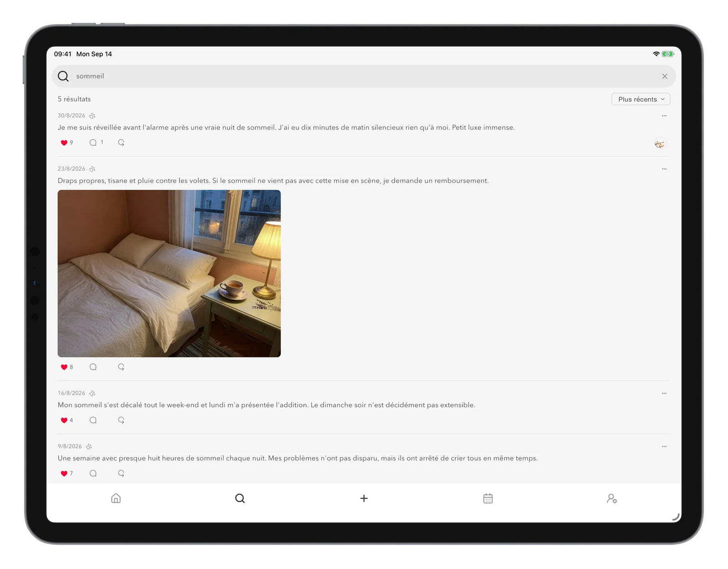Click the '5 résultats' count label
This screenshot has height=569, width=728.
coord(74,99)
